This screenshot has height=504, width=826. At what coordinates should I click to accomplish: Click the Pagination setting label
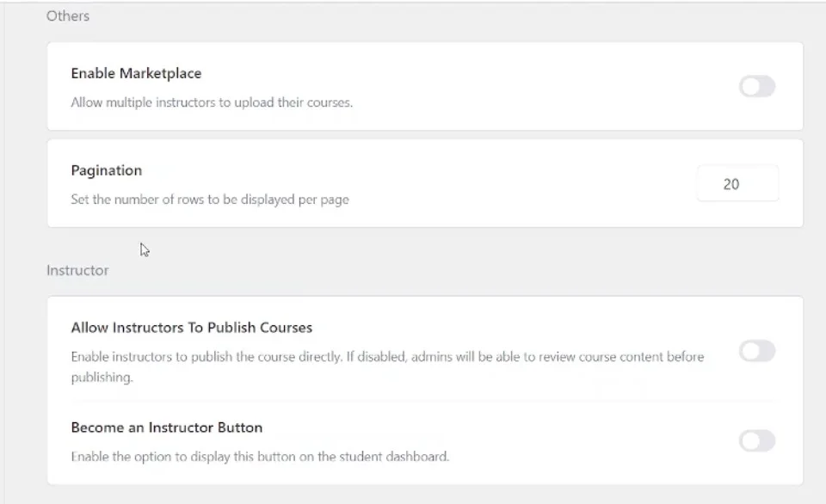click(106, 170)
